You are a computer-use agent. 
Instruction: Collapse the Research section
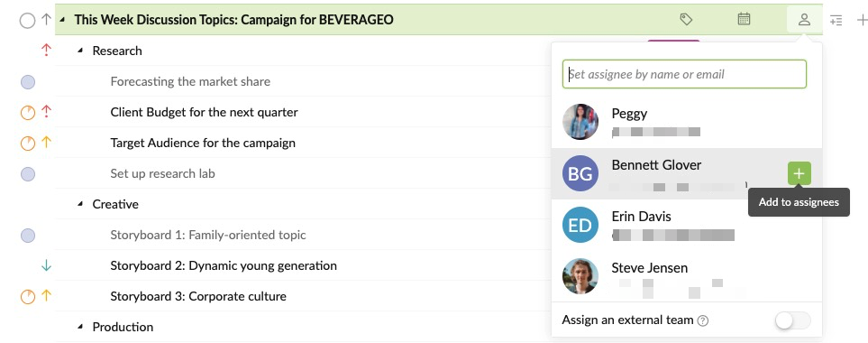pos(80,51)
